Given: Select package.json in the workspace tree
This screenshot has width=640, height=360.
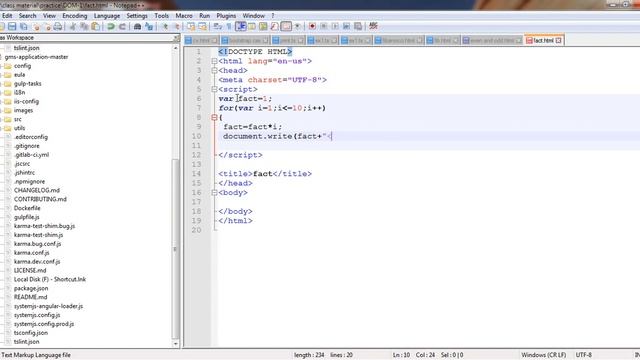Looking at the screenshot, I should [x=31, y=288].
